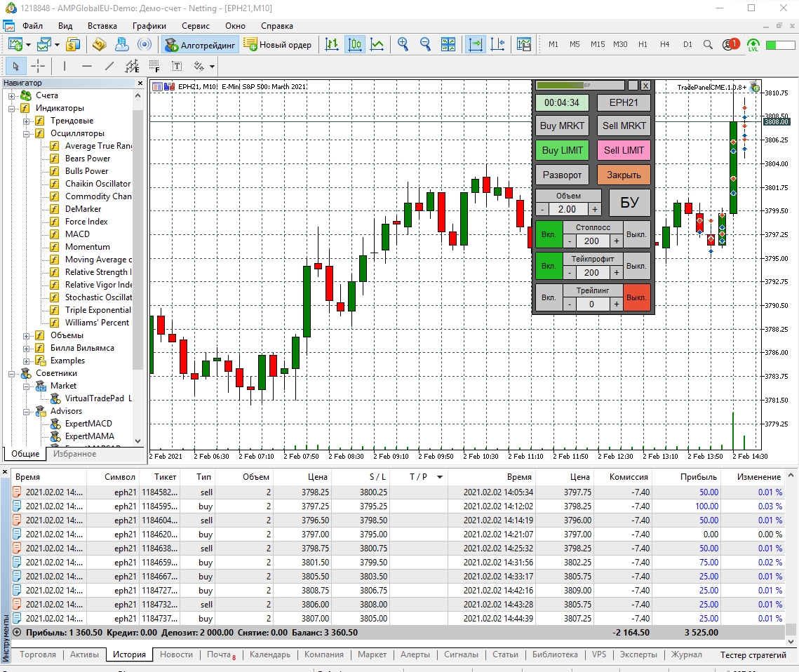Expand the Счета tree node
This screenshot has height=672, width=799.
coord(12,96)
